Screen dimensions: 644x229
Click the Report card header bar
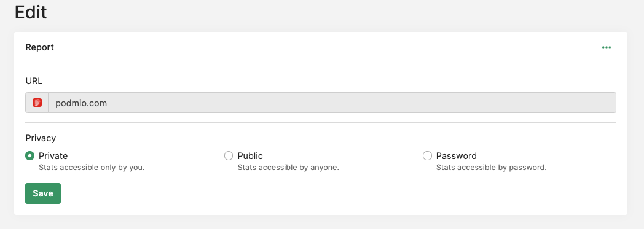click(x=321, y=47)
